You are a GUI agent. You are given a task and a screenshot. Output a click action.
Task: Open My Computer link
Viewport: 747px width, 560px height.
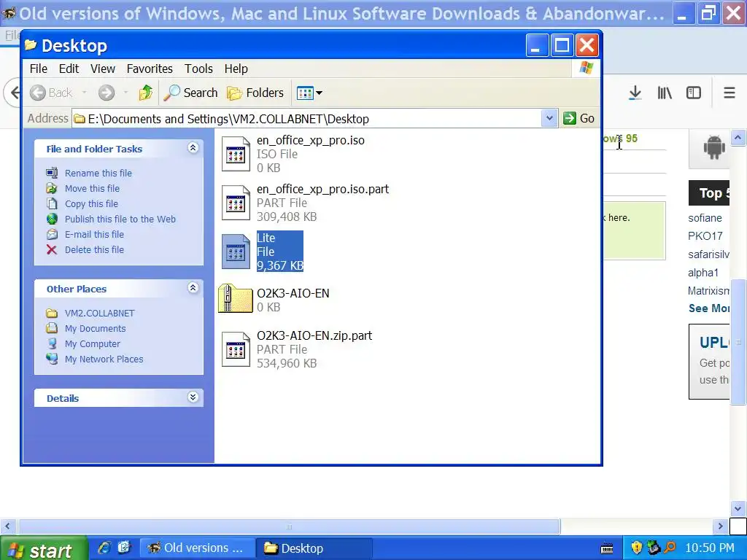pos(93,343)
